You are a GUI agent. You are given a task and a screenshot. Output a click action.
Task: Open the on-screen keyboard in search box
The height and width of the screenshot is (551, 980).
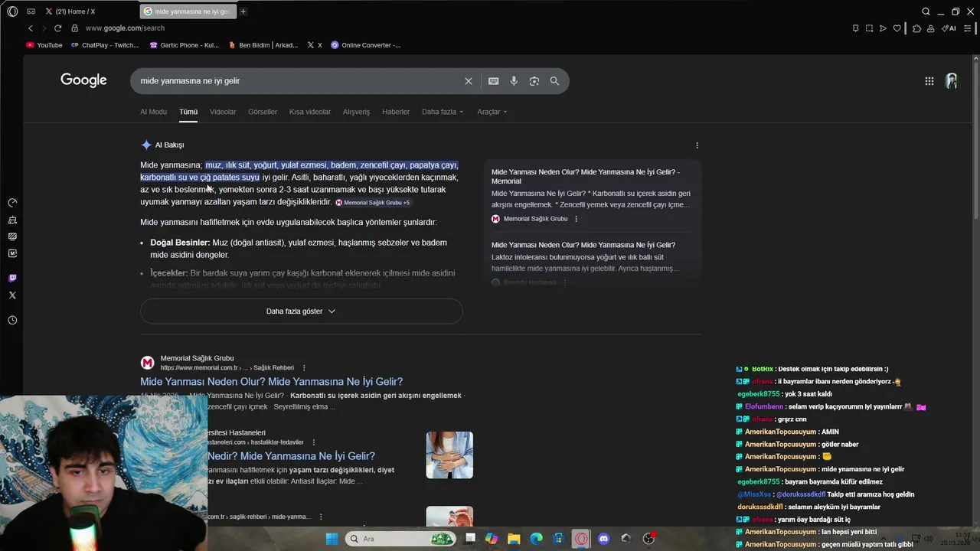click(x=493, y=81)
